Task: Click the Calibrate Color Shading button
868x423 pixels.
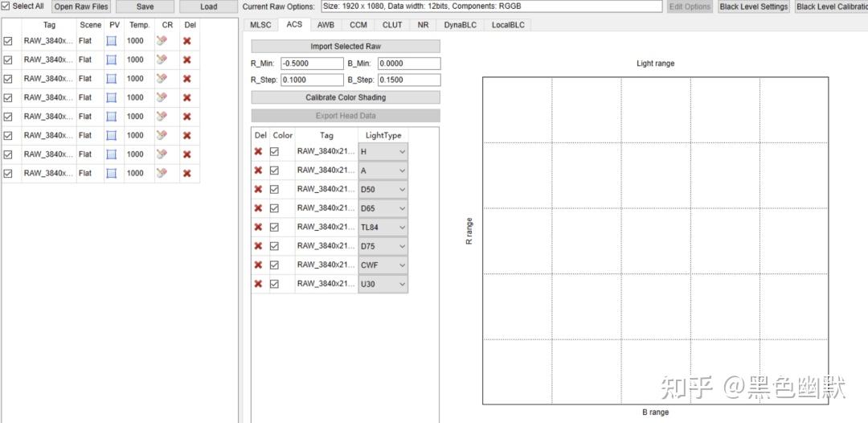Action: [x=346, y=97]
